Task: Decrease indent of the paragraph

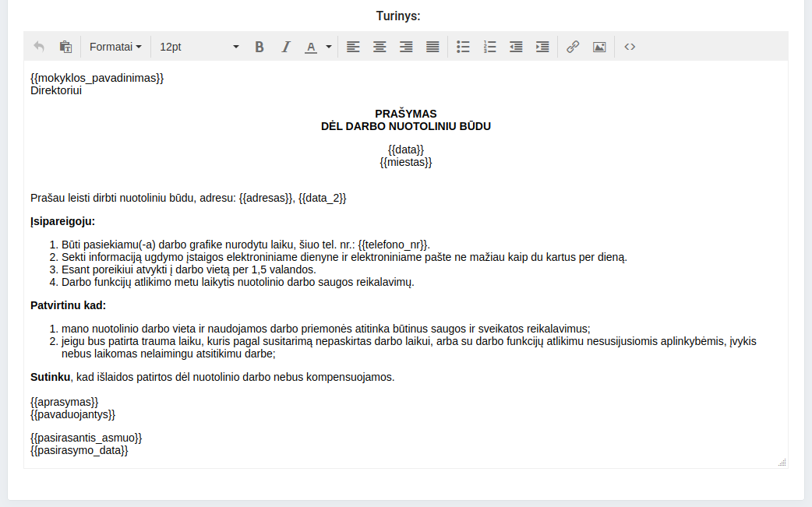Action: pos(516,47)
